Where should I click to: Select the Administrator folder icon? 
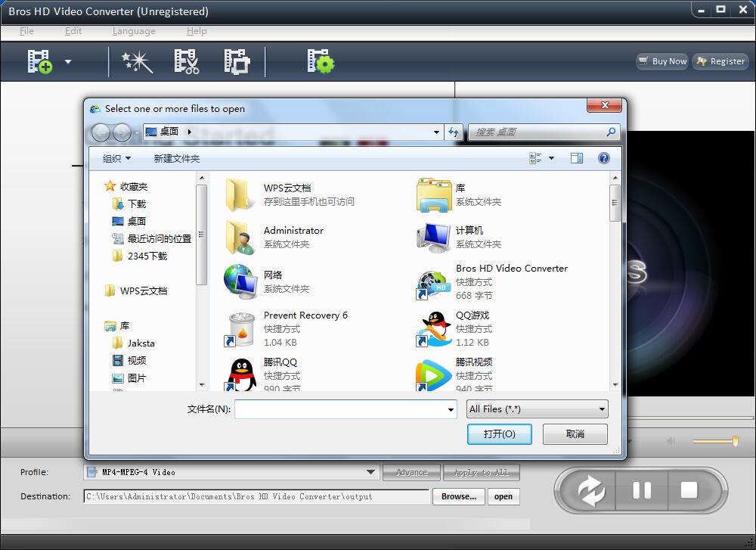click(240, 237)
